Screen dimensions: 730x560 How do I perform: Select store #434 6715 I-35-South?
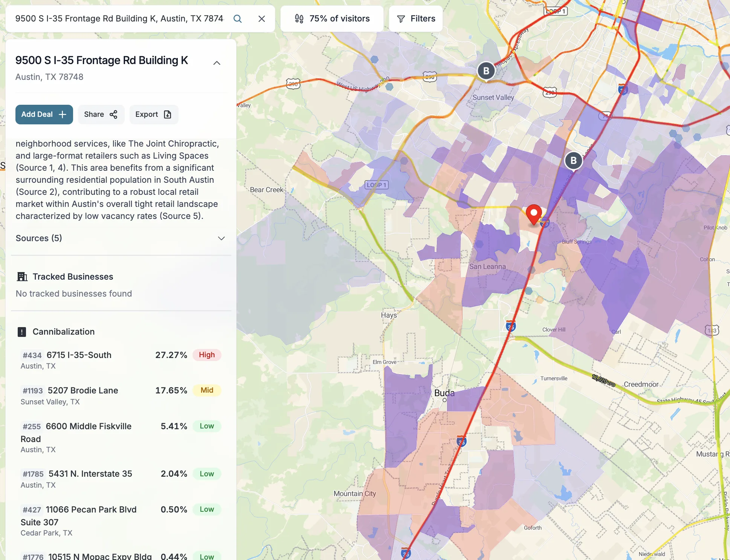[121, 360]
